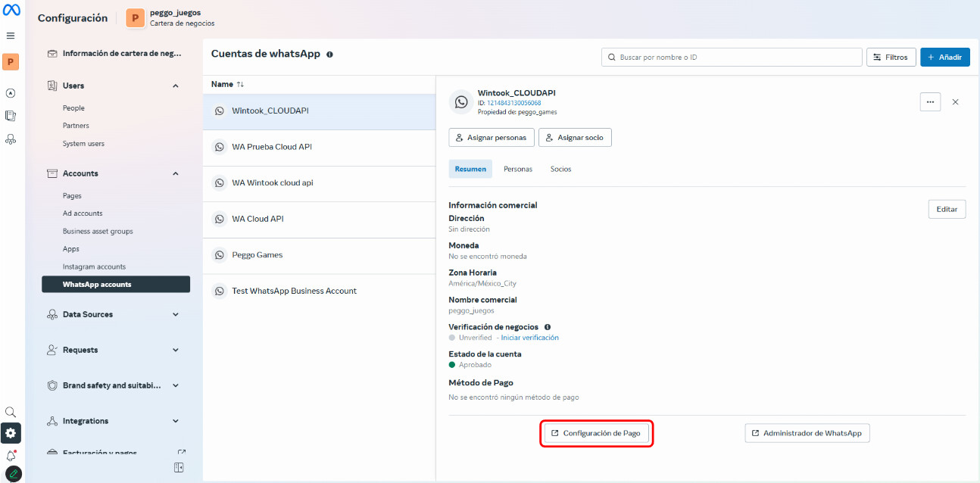Open the three-dot more options button
Viewport: 980px width, 483px height.
coord(930,102)
